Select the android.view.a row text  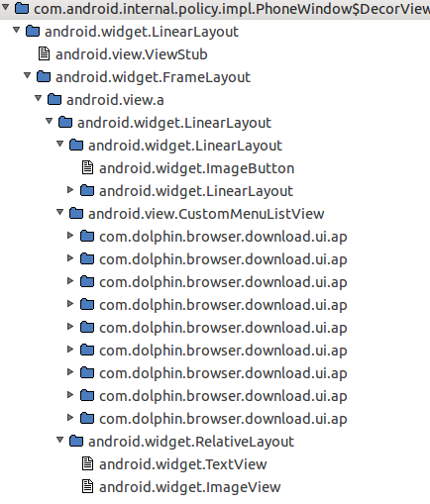(115, 100)
